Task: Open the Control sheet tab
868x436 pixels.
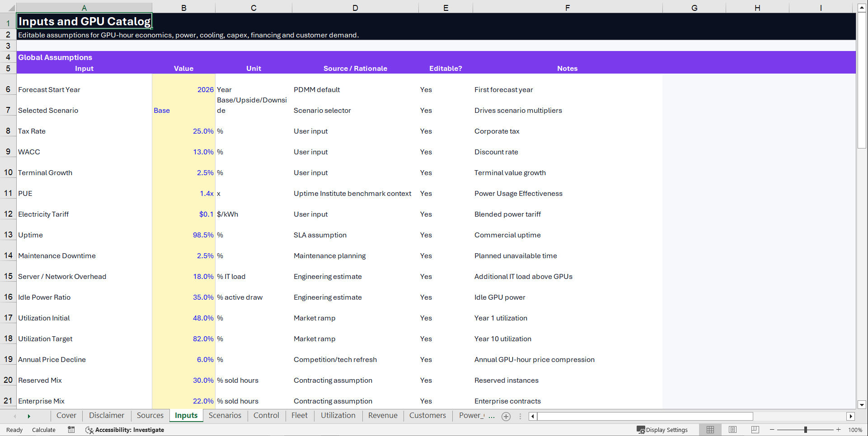Action: (x=266, y=416)
